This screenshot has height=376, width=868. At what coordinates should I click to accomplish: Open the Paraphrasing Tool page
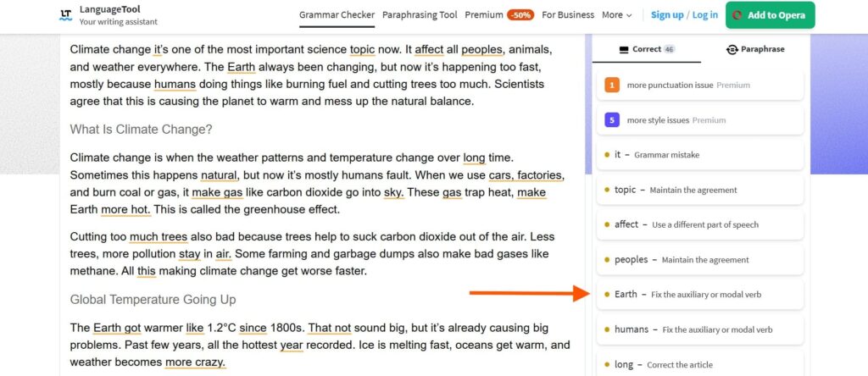point(420,15)
